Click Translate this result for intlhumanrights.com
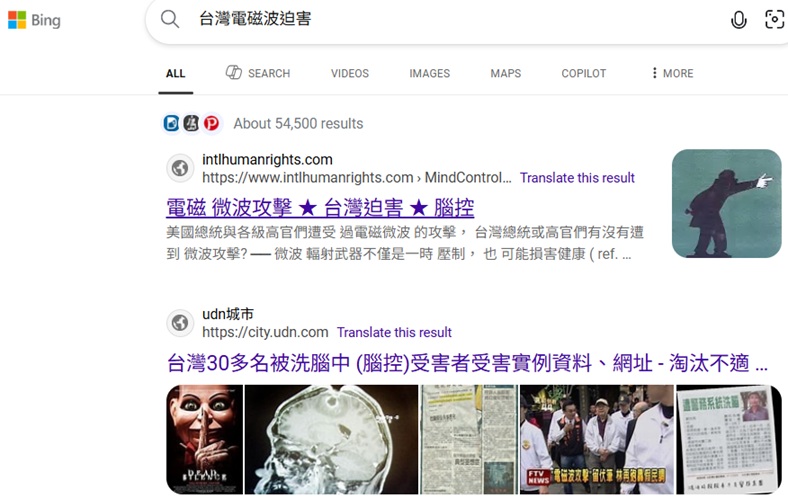The image size is (788, 498). [577, 178]
